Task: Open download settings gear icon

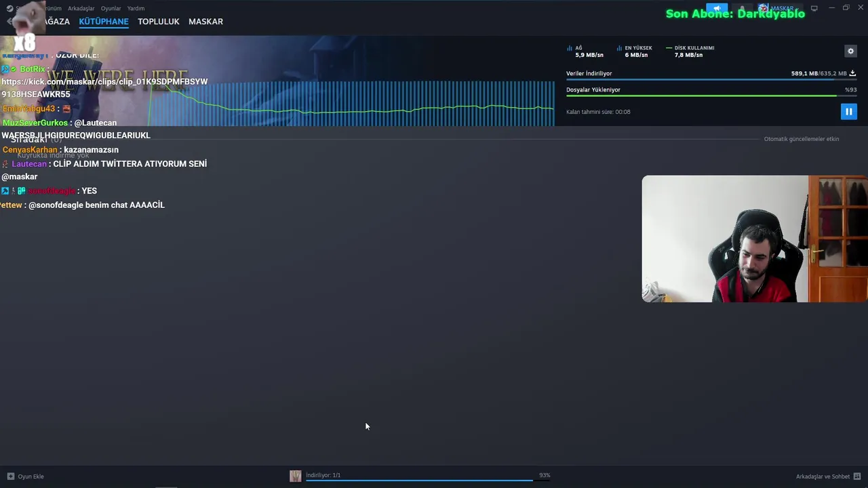Action: (850, 51)
